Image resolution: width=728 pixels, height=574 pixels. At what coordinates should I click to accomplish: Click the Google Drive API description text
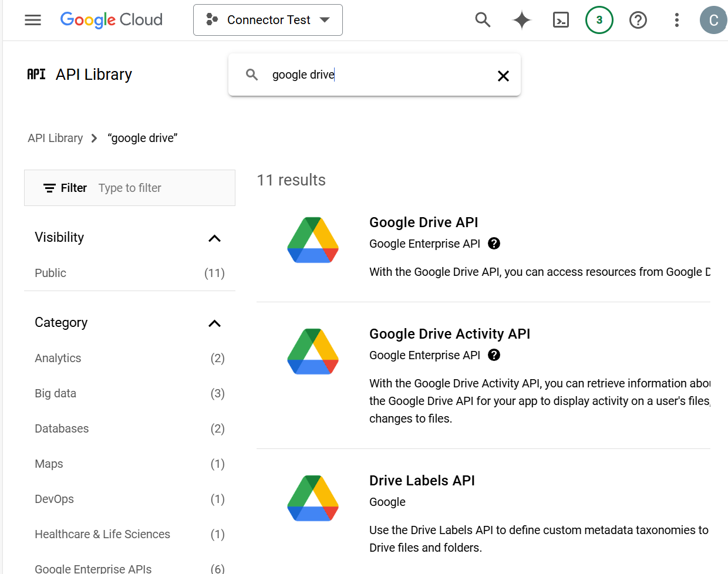[x=540, y=272]
